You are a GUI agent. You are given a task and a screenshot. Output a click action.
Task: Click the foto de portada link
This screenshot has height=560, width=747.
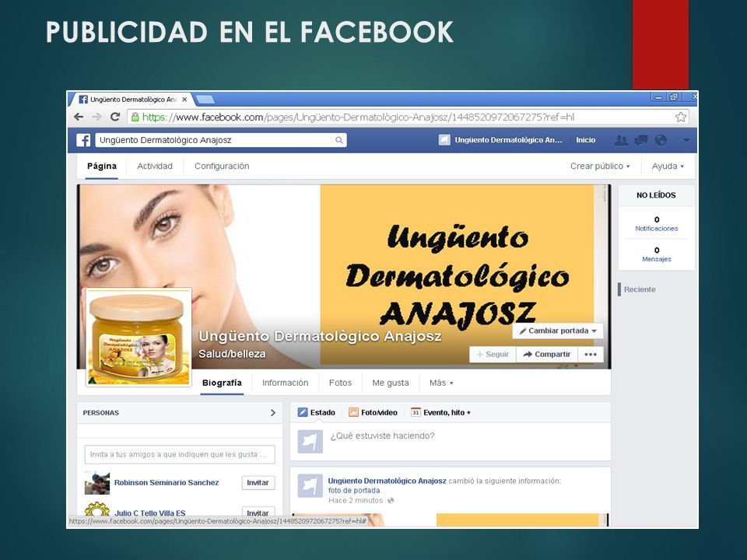pyautogui.click(x=354, y=491)
